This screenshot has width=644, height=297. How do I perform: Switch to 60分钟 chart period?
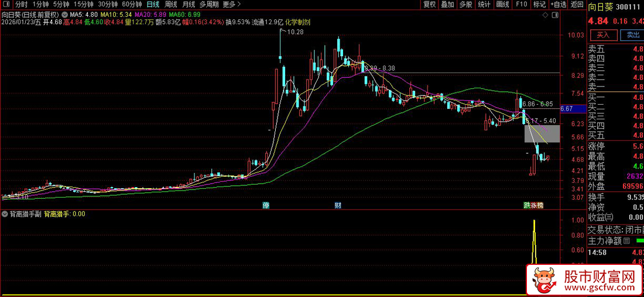(132, 5)
